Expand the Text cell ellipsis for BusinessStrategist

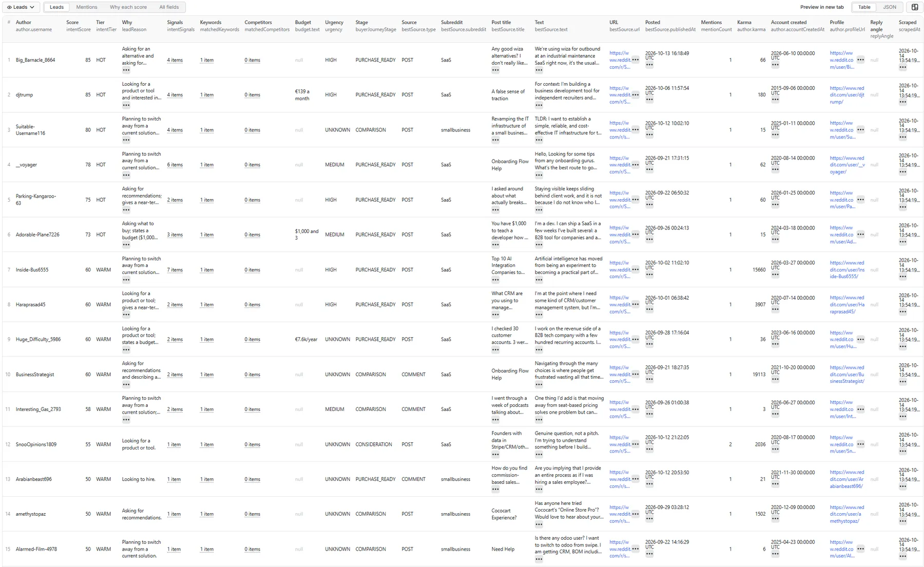click(539, 385)
